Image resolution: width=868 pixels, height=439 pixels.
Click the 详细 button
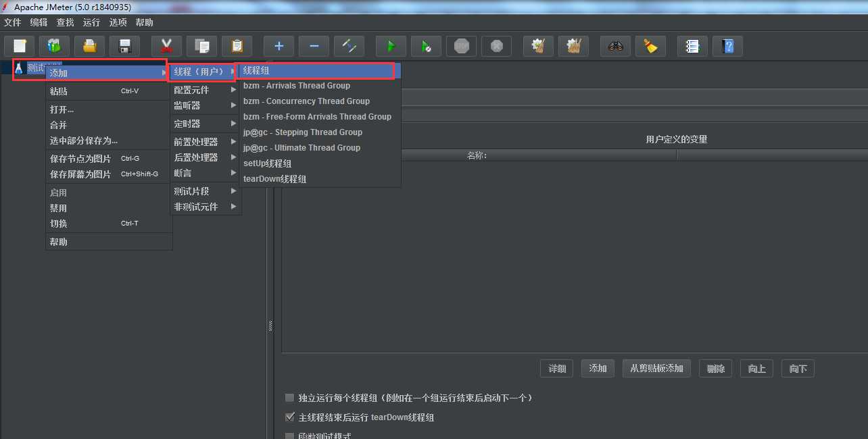[x=557, y=369]
